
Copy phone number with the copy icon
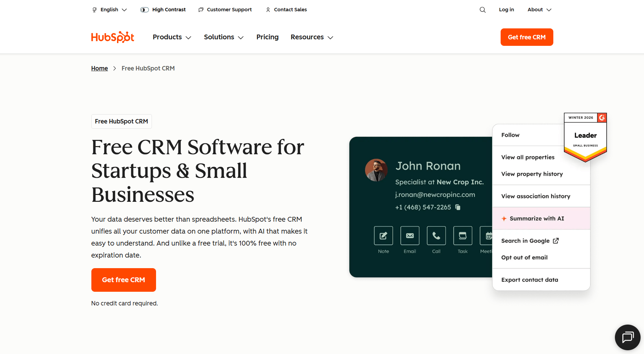[458, 207]
